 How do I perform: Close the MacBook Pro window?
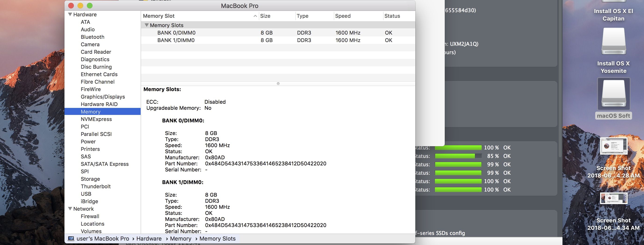tap(71, 6)
